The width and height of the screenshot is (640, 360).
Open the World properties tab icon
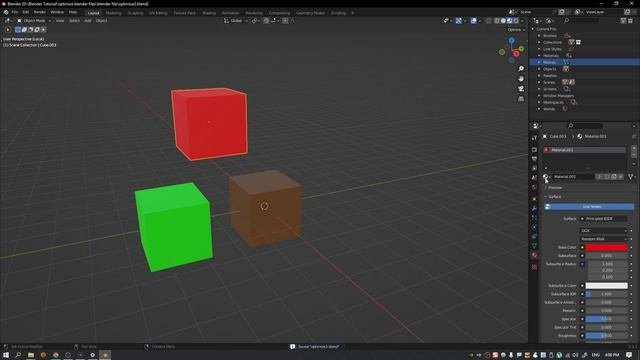click(534, 187)
